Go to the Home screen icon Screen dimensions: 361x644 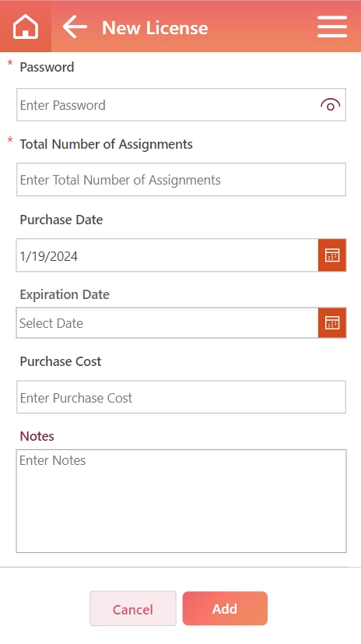click(x=26, y=26)
